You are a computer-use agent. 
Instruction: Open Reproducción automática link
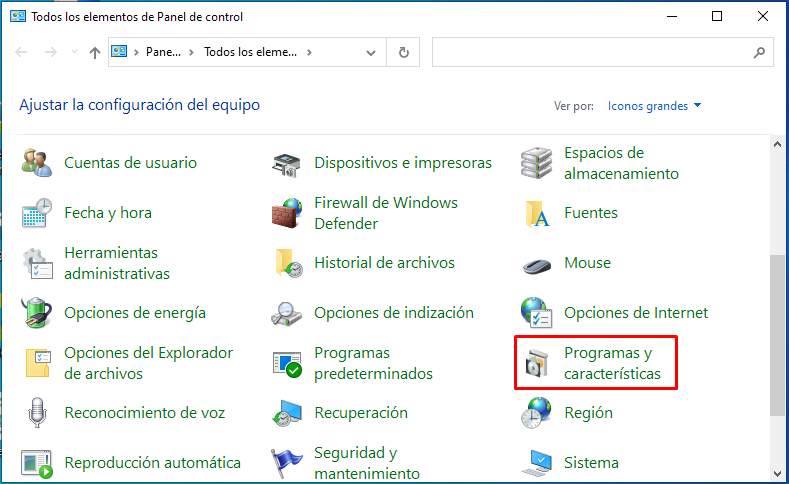[152, 463]
